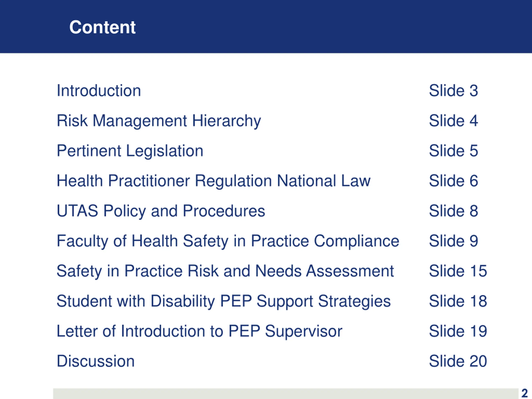The image size is (532, 399).
Task: Click Faculty of Health Safety in Practice Compliance
Action: coord(228,241)
